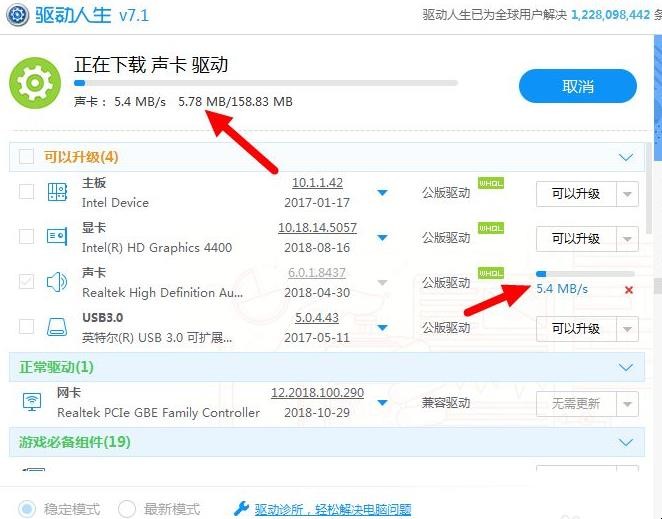Click the driver list vertical scrollbar

[648, 189]
